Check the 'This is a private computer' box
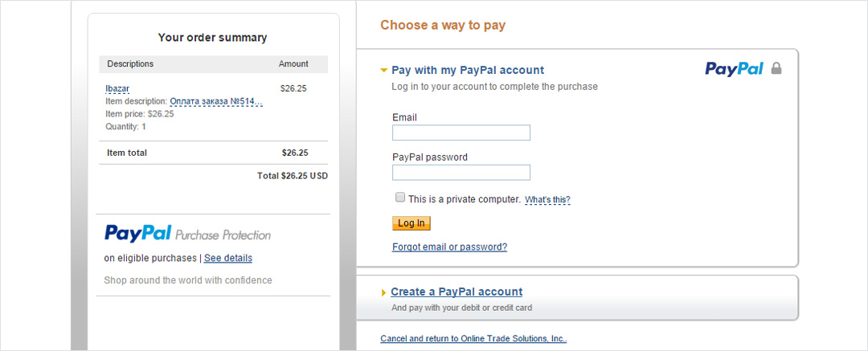The width and height of the screenshot is (868, 351). (x=399, y=198)
